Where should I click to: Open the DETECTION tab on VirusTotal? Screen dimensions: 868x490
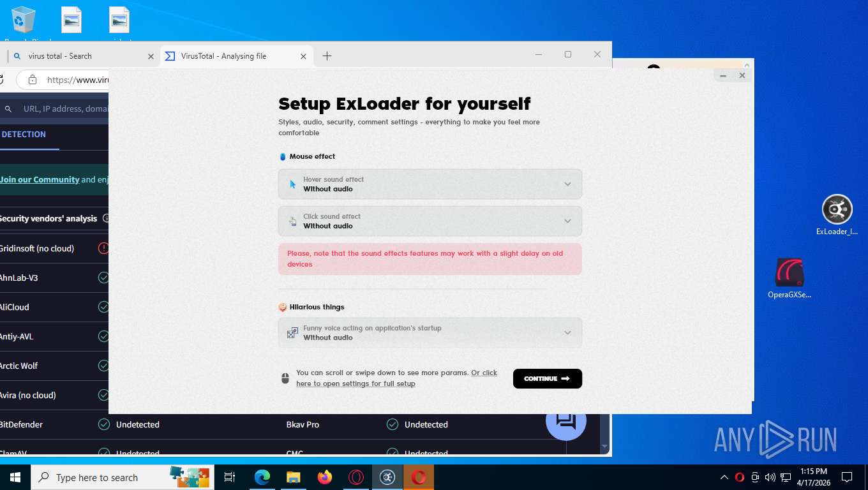tap(24, 134)
